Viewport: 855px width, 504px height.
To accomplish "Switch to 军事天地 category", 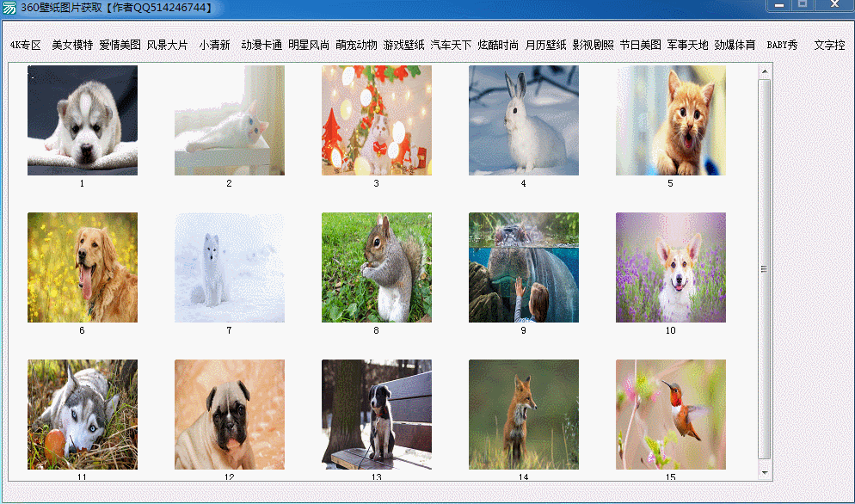I will click(687, 45).
